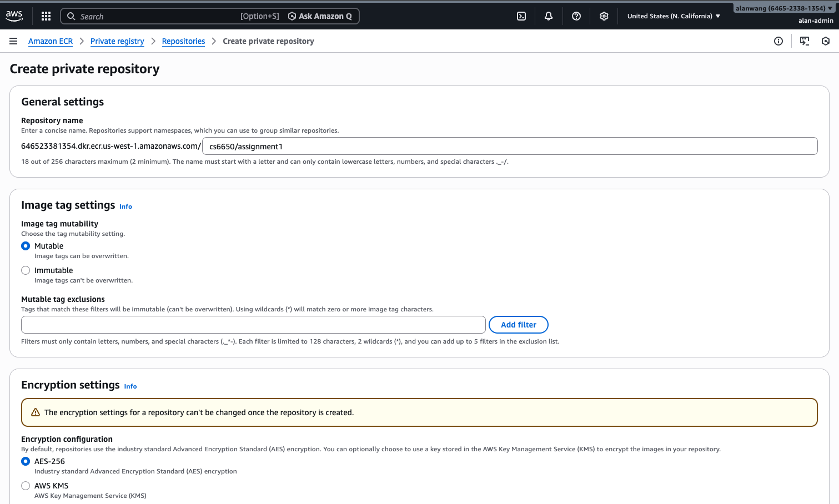Open the alanwang account dropdown

[784, 8]
